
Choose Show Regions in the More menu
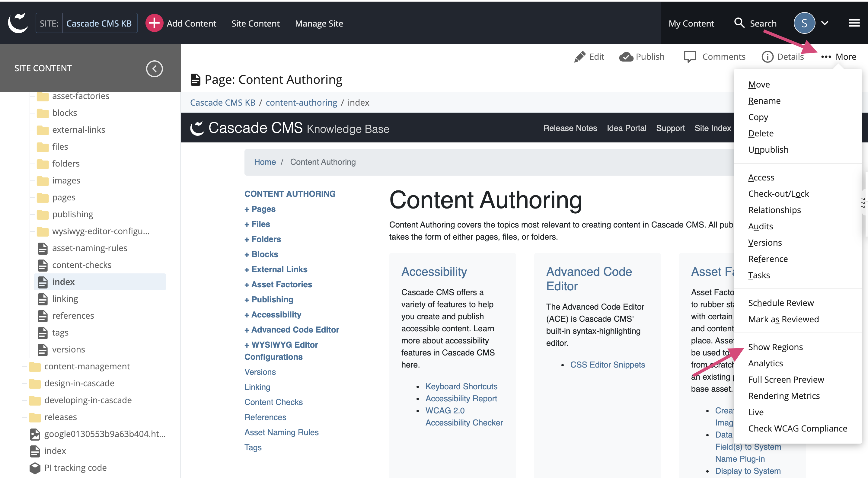tap(775, 347)
